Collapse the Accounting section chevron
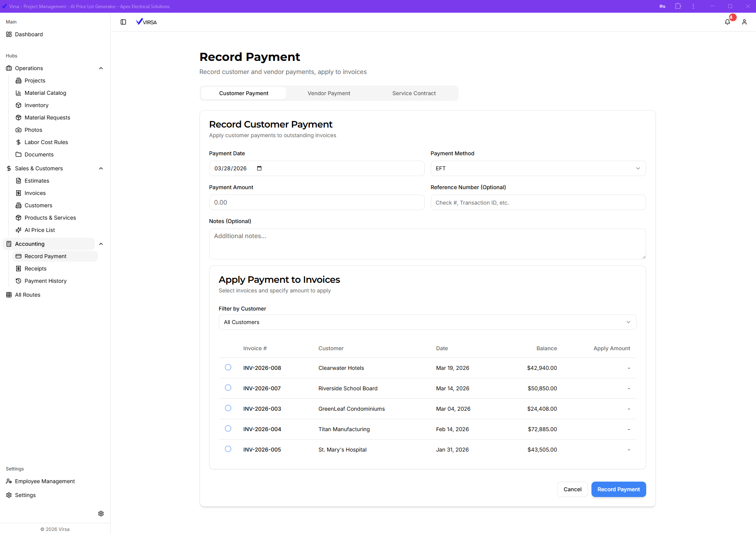The image size is (756, 534). 101,244
